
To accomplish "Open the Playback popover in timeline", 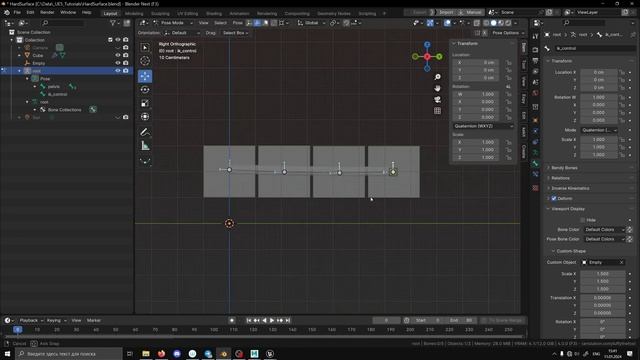I will tap(31, 320).
